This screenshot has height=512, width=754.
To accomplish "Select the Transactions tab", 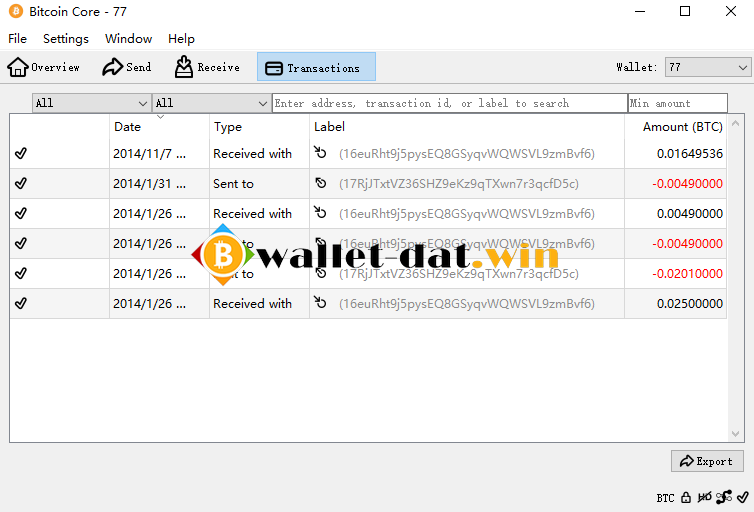I will click(316, 67).
